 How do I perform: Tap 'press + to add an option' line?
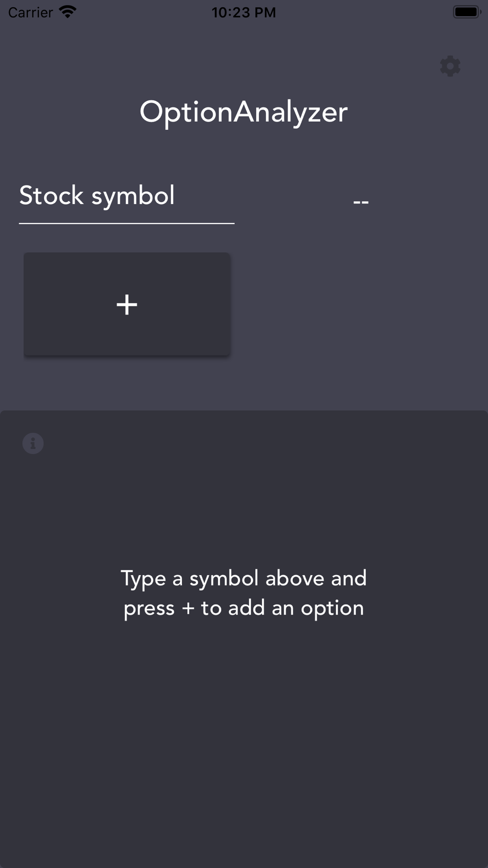tap(244, 608)
